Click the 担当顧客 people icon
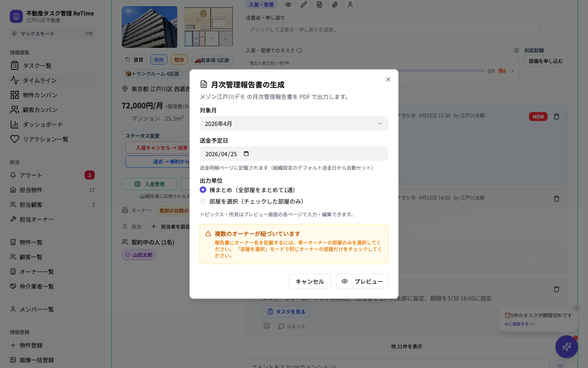 point(13,204)
